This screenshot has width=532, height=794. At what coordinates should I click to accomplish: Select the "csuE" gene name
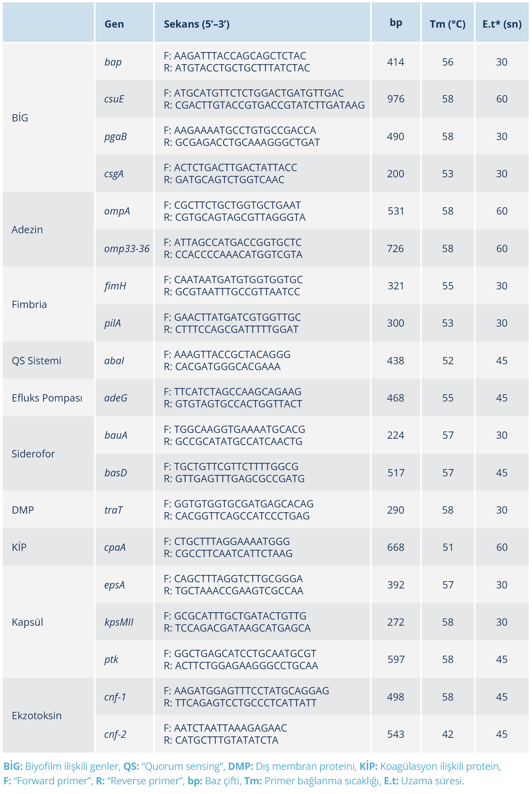(114, 99)
